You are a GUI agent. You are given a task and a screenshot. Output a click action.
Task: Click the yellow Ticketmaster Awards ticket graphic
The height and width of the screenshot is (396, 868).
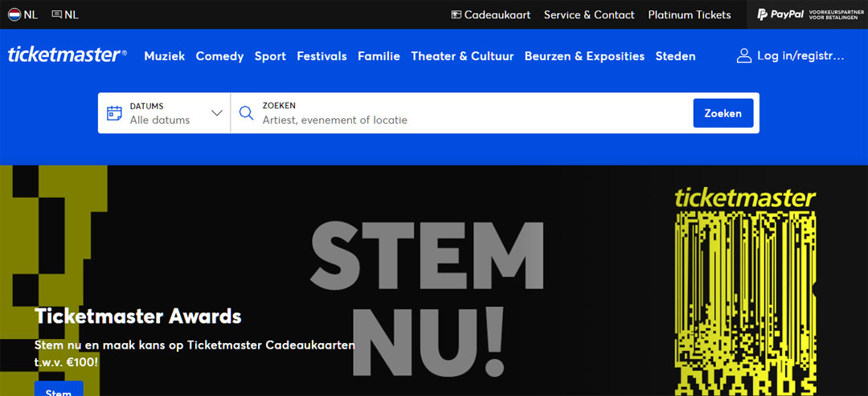[x=745, y=292]
